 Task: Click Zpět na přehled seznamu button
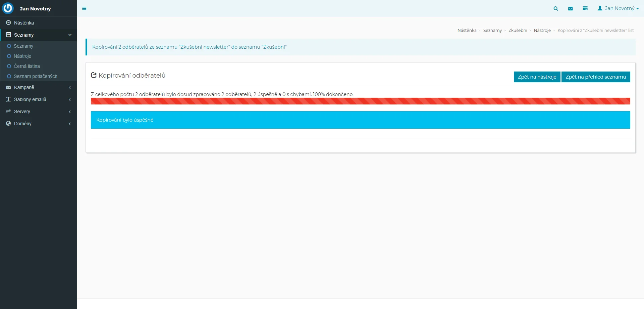pyautogui.click(x=595, y=77)
